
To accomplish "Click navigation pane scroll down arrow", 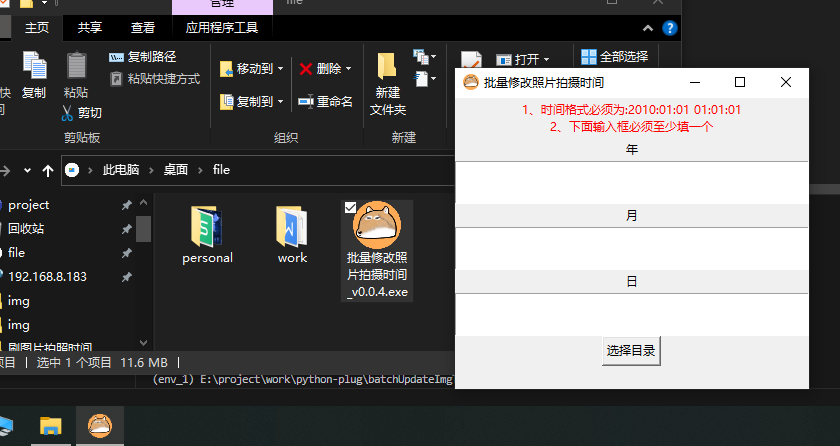I will coord(144,343).
